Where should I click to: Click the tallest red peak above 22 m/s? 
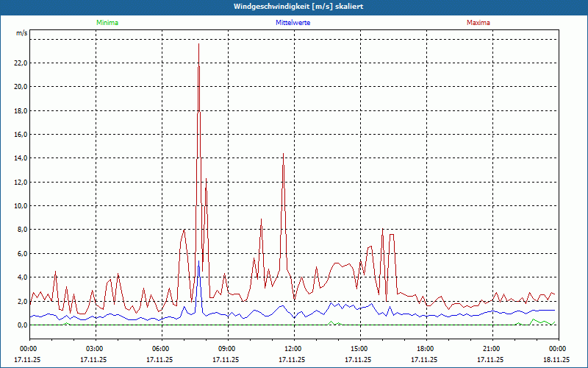coord(198,46)
